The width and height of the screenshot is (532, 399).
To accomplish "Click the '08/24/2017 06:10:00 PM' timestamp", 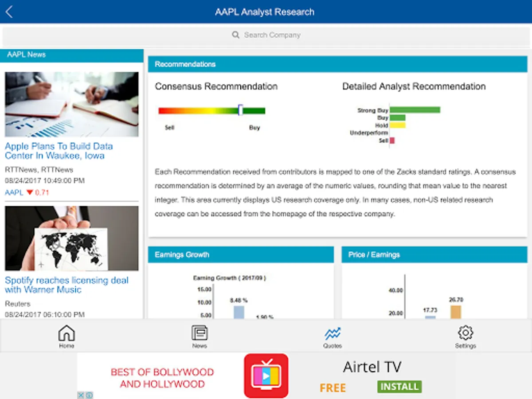I will [x=45, y=314].
